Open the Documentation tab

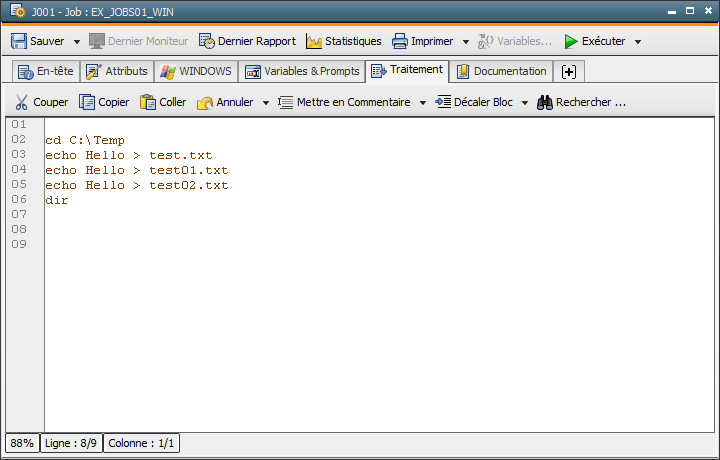(501, 72)
